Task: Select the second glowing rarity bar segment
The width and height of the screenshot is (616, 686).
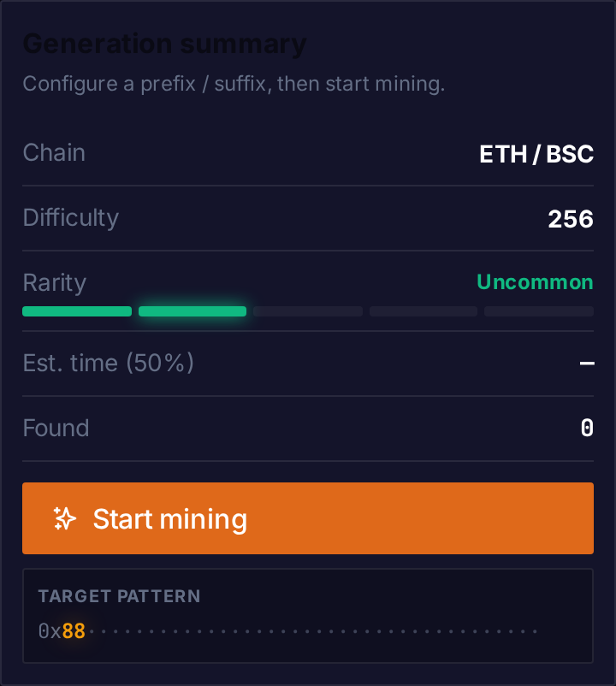Action: coord(192,311)
